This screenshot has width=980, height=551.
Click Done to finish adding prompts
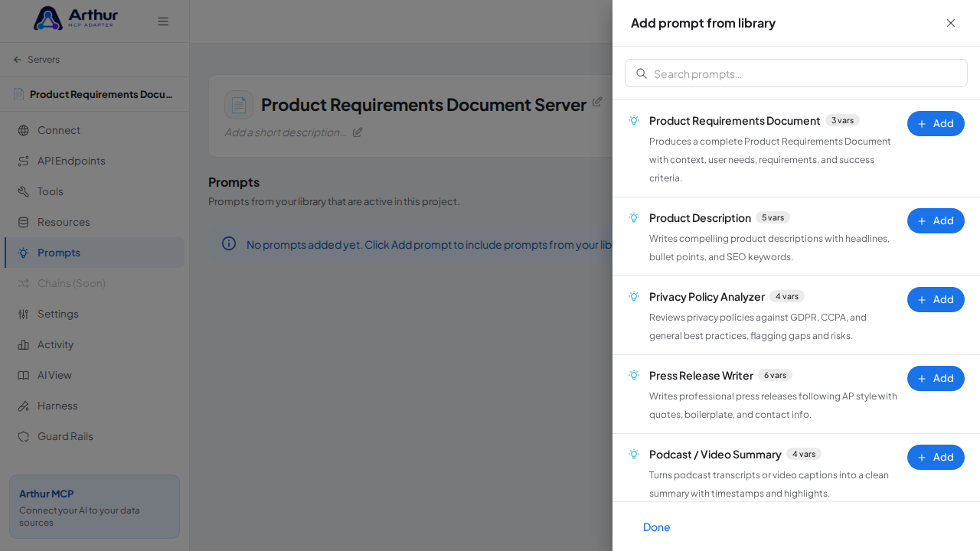pyautogui.click(x=657, y=527)
